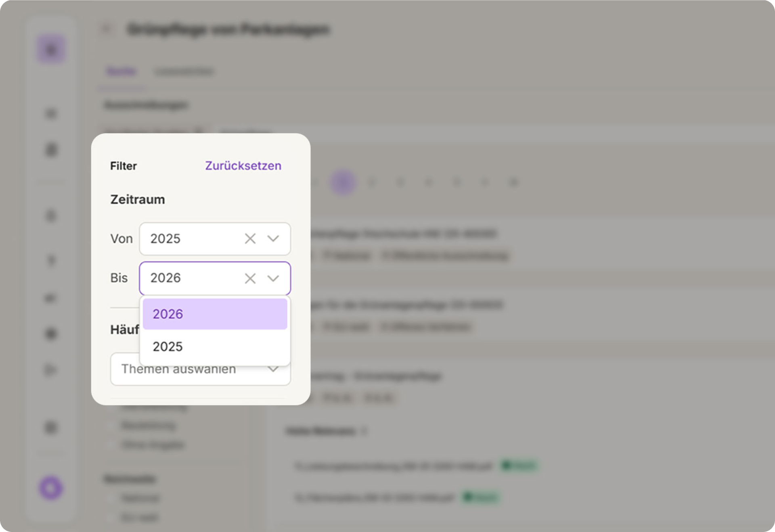Click the Zurücksetzen link in Filter
This screenshot has height=532, width=775.
pos(243,166)
